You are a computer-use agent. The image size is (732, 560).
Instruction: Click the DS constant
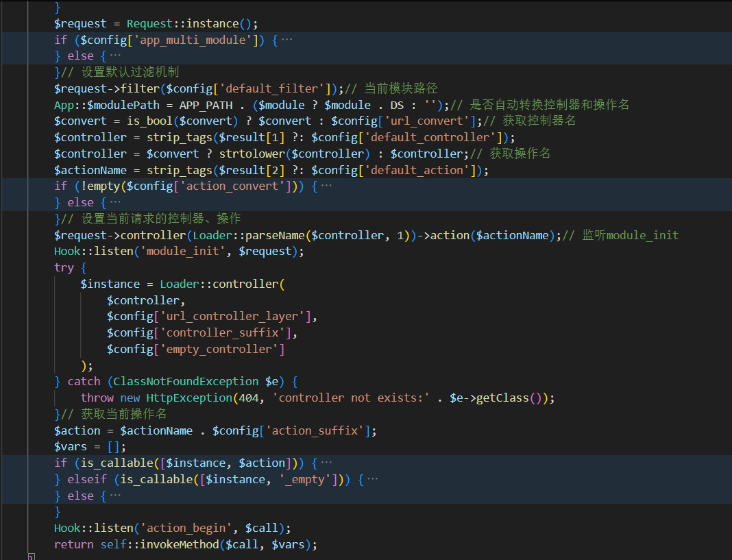[x=397, y=105]
